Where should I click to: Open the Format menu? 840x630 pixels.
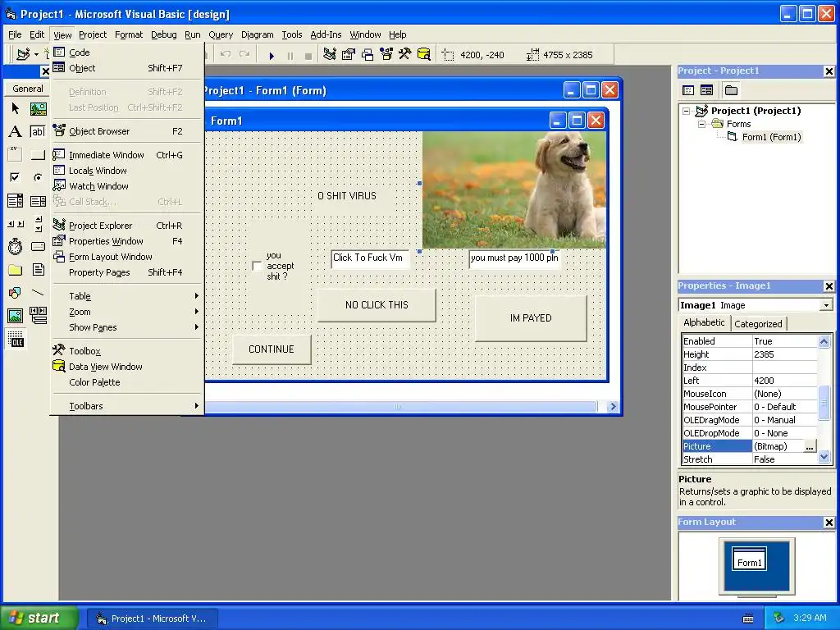pos(129,34)
